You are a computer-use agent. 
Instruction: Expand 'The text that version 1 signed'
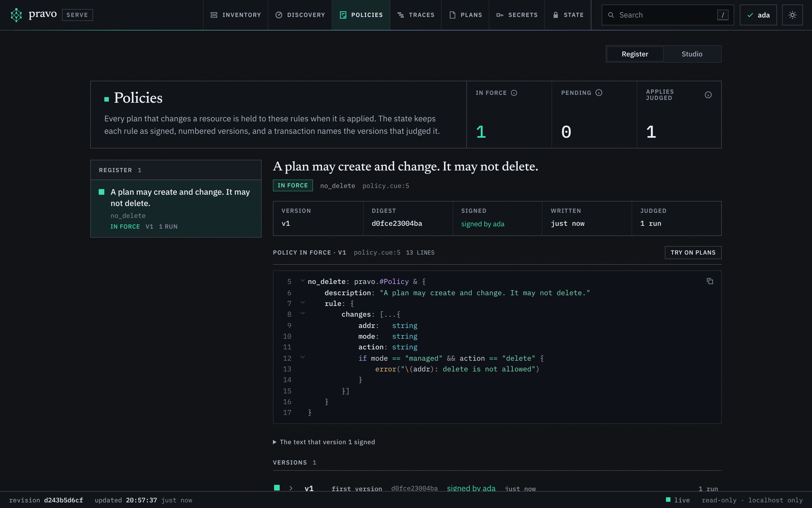click(324, 442)
